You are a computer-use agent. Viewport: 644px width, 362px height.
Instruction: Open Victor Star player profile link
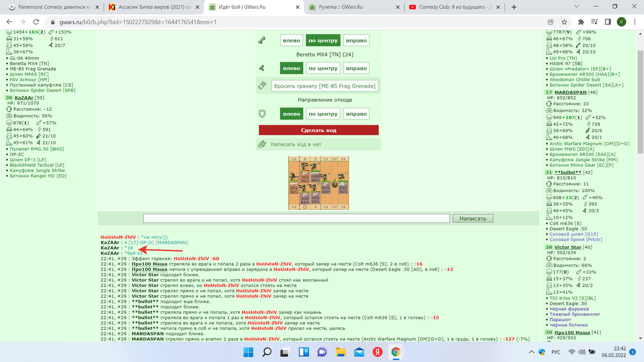point(568,247)
